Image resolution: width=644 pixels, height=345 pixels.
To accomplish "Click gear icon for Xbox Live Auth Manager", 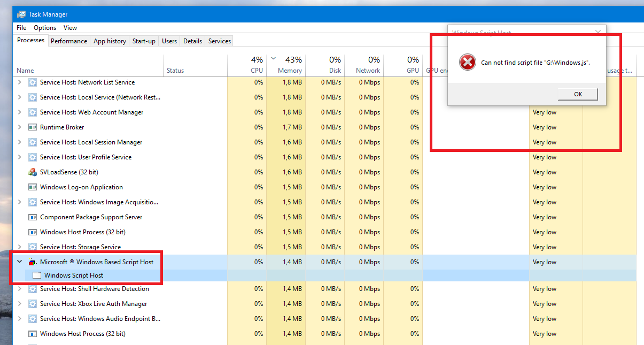I will click(x=32, y=304).
